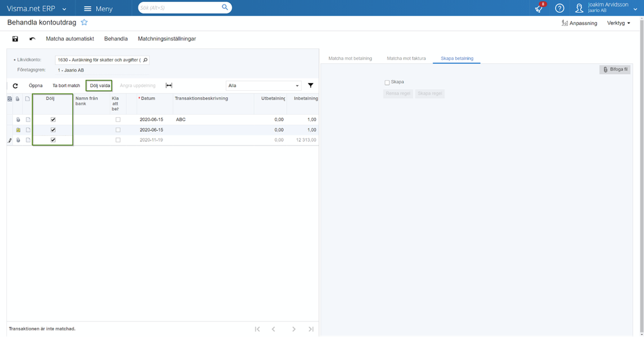Click the user profile avatar icon

579,8
